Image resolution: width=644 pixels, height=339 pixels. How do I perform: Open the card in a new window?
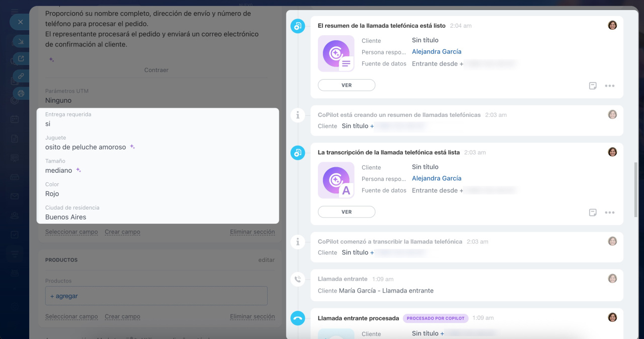[x=21, y=58]
